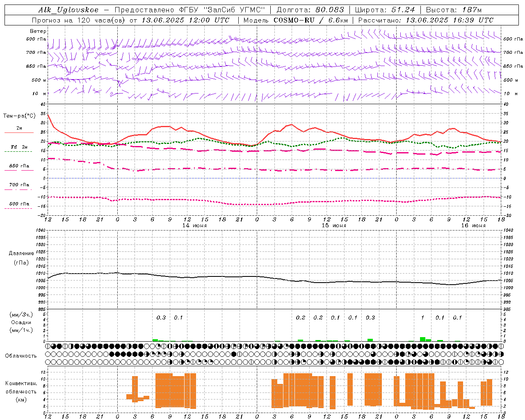Screen dimensions: 525x420
Task: Click the precipitation amount labelled 1
Action: (422, 317)
